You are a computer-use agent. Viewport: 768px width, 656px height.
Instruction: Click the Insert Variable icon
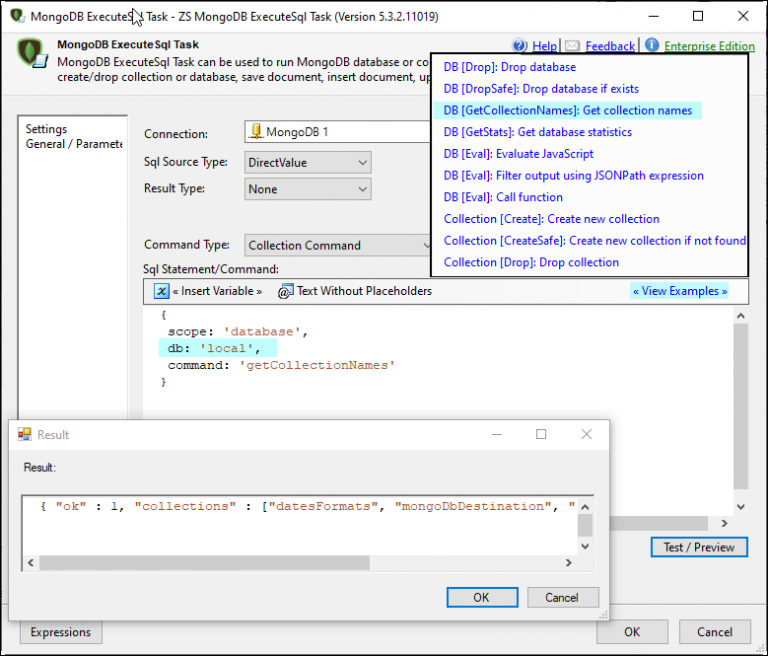pyautogui.click(x=162, y=291)
